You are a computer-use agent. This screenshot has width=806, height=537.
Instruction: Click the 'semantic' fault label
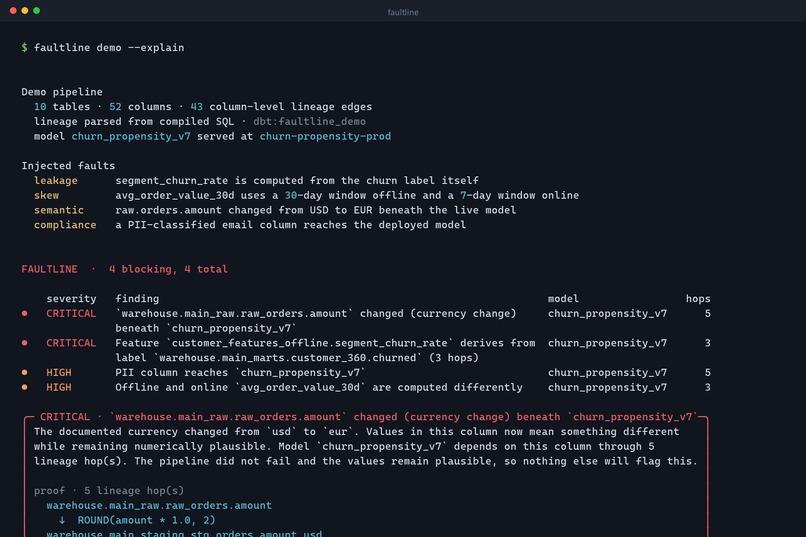(x=59, y=210)
